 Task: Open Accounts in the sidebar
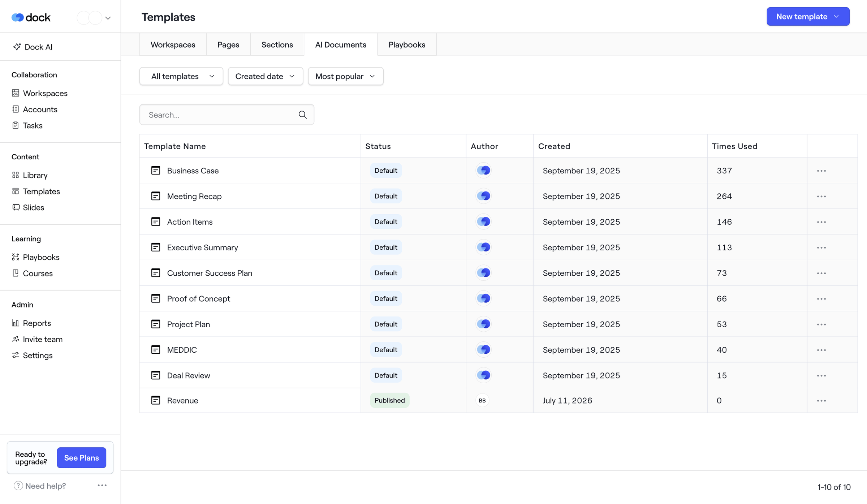coord(34,109)
